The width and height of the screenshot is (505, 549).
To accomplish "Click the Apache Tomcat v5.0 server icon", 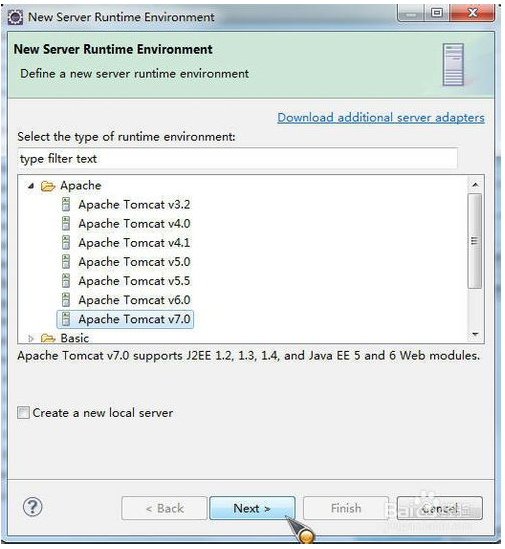I will click(66, 262).
